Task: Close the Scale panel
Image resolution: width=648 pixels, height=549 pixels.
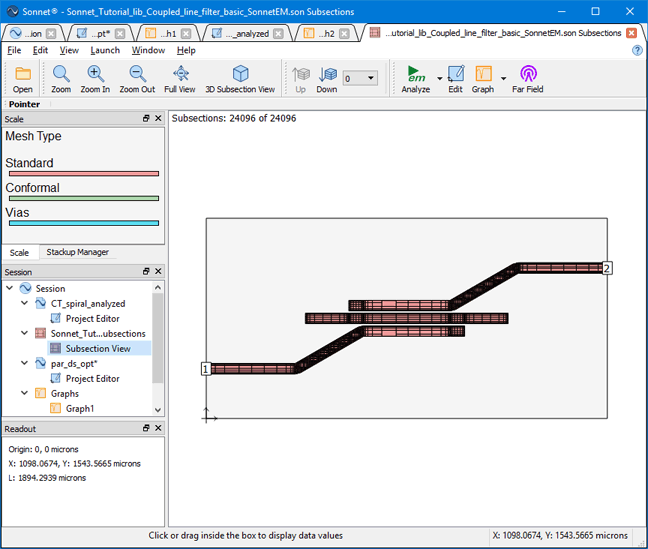Action: (158, 118)
